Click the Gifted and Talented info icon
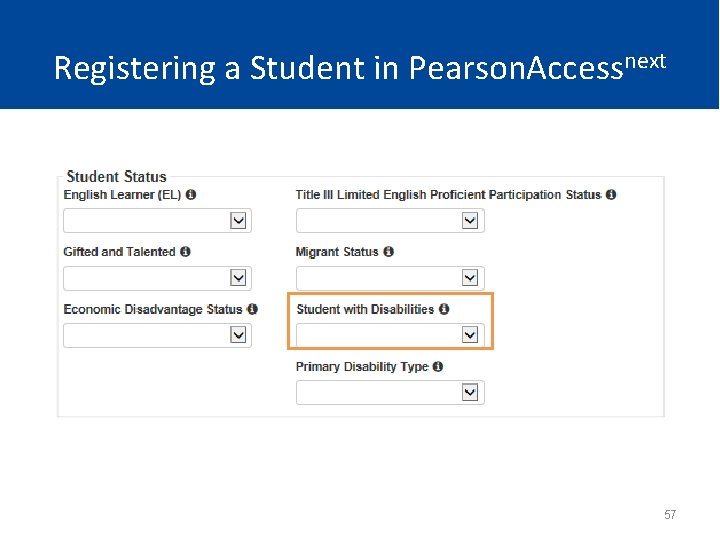 (x=186, y=252)
